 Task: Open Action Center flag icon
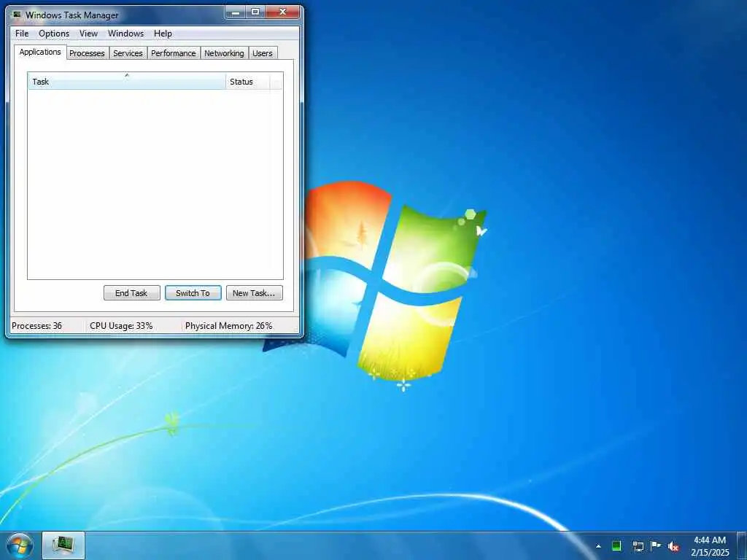coord(656,545)
